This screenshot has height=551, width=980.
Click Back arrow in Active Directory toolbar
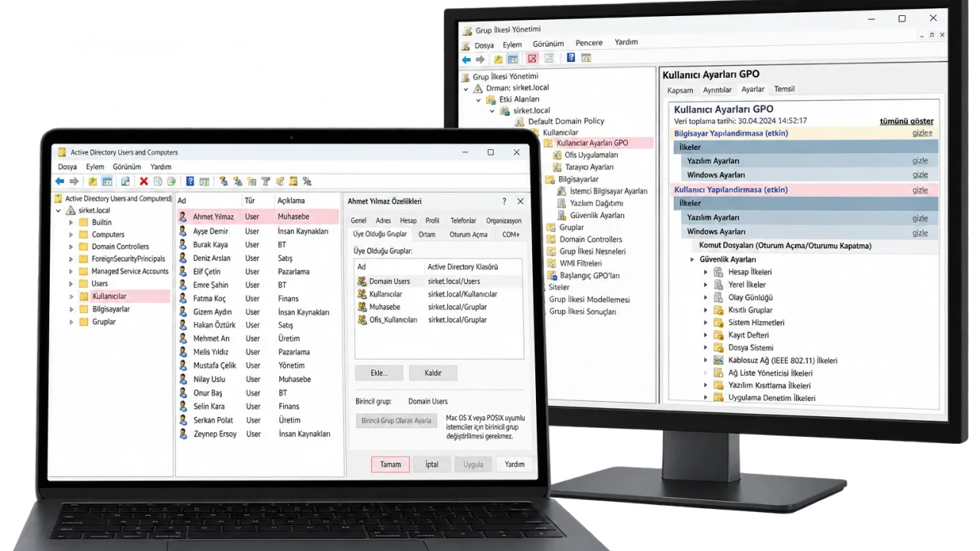point(60,181)
